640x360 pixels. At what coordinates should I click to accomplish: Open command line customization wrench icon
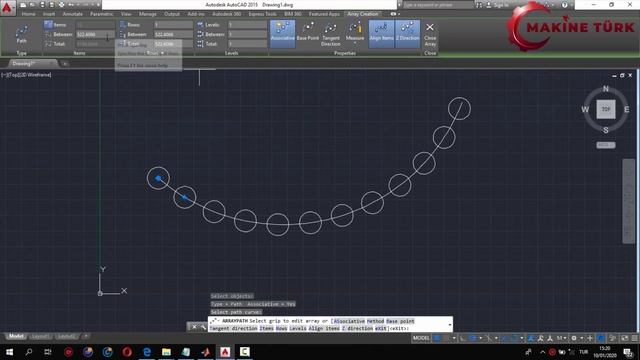coord(203,327)
